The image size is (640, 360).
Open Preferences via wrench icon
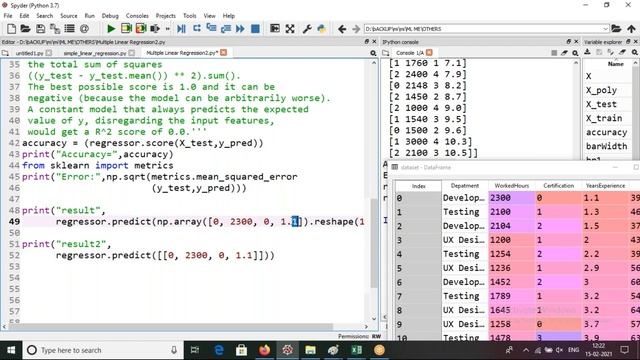click(307, 29)
